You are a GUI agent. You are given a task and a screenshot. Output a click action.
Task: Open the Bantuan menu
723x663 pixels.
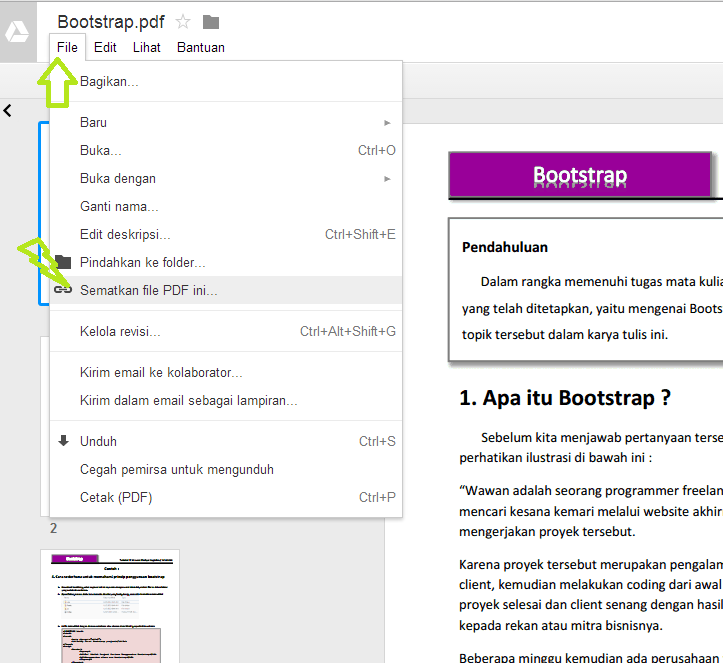pos(201,47)
